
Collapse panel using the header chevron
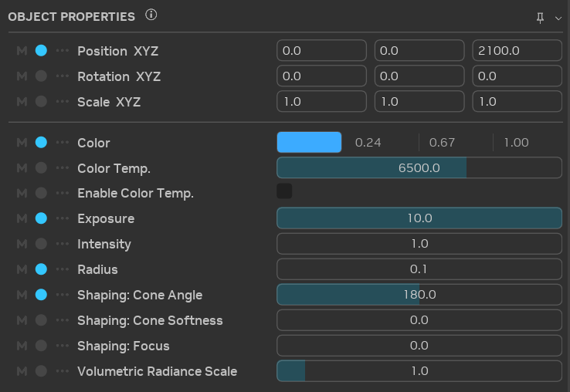click(558, 18)
